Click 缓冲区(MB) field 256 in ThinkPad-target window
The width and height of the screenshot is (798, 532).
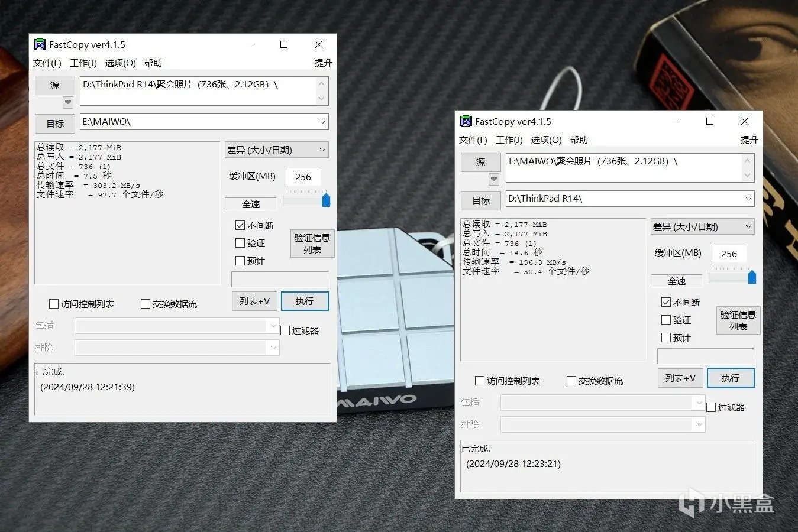[x=729, y=254]
